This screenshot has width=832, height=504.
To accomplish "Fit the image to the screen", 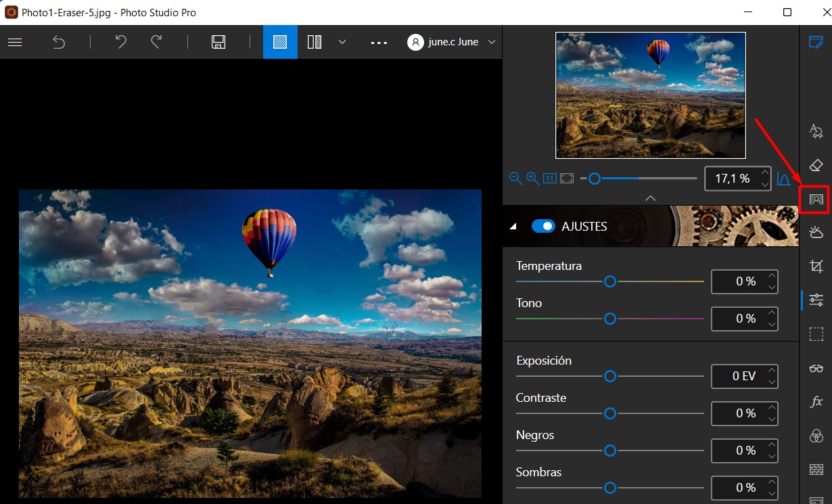I will (567, 179).
